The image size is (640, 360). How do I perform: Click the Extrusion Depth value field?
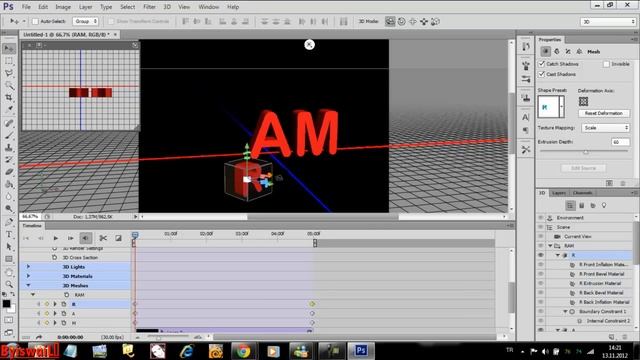[x=620, y=142]
